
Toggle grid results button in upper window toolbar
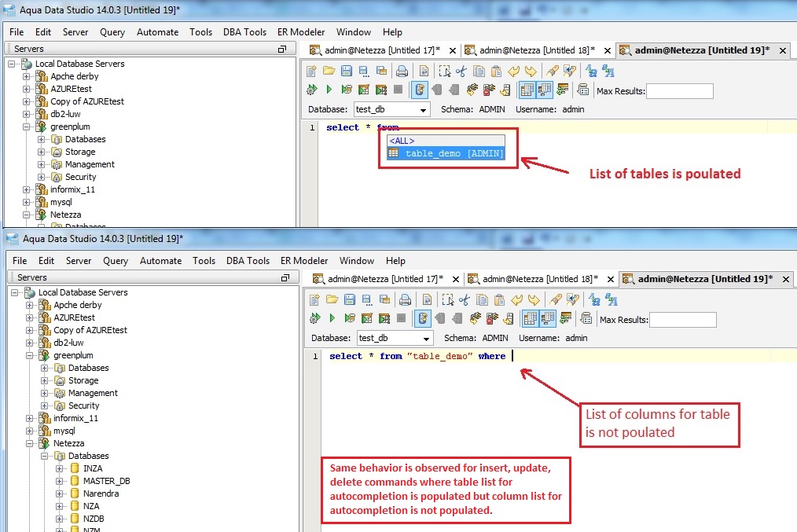(527, 90)
